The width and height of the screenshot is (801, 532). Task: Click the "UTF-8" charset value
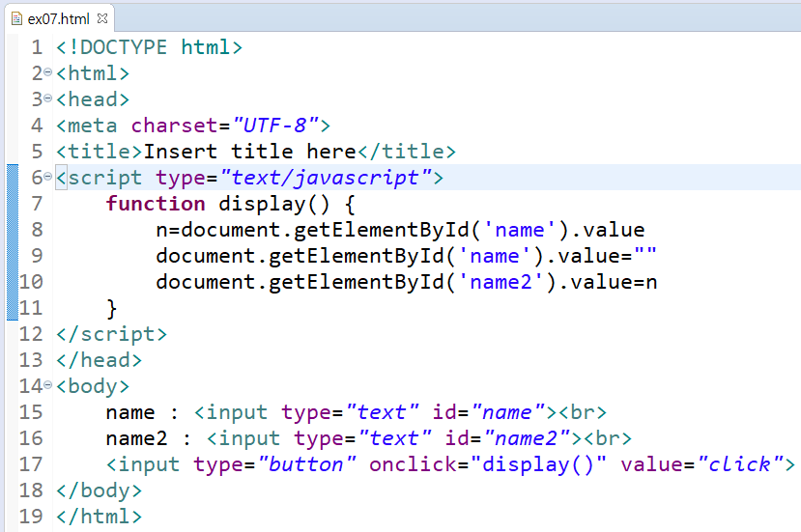275,126
